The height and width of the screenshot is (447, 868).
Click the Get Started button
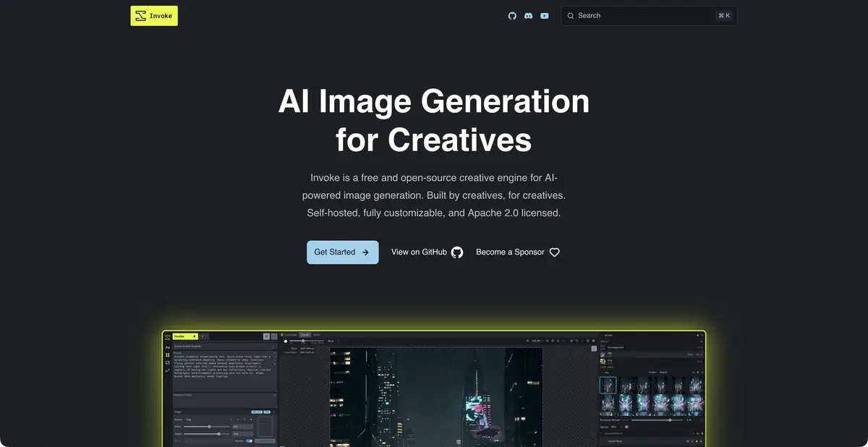[342, 252]
